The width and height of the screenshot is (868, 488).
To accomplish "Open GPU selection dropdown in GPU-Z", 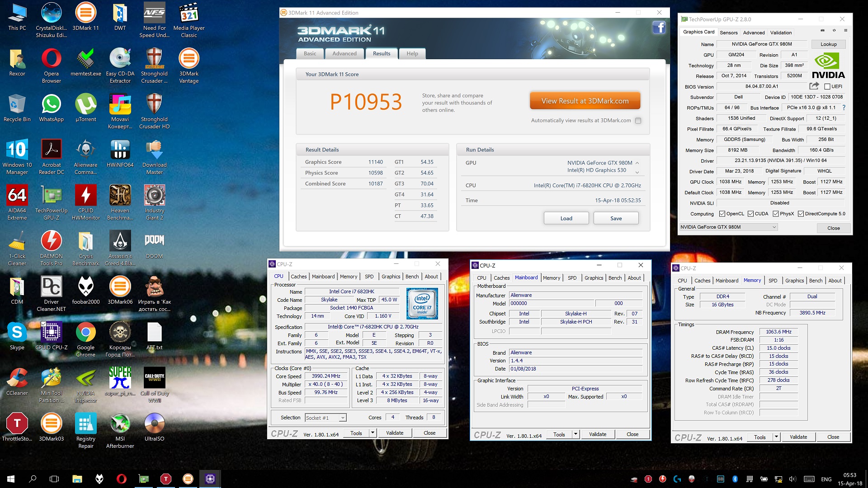I will tap(728, 227).
